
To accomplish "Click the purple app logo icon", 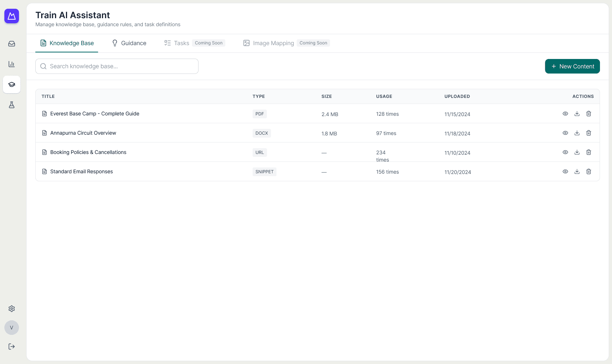I will point(12,16).
